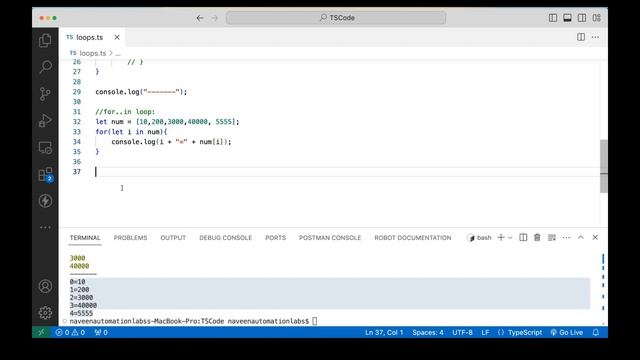640x360 pixels.
Task: Open Remote Explorer view
Action: (x=45, y=147)
